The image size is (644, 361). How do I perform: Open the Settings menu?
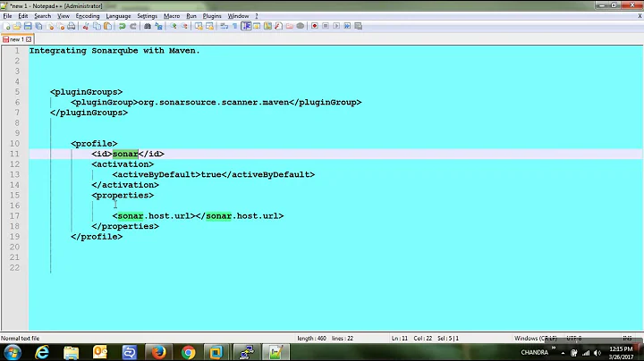click(147, 16)
